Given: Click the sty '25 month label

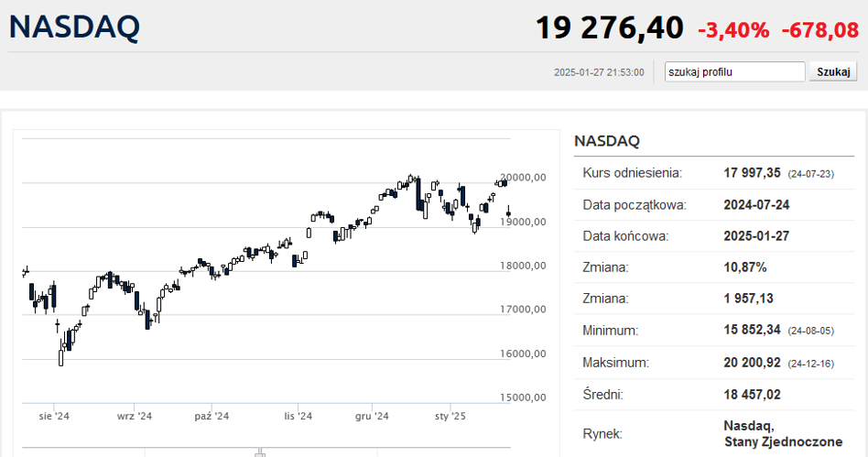Looking at the screenshot, I should point(450,416).
